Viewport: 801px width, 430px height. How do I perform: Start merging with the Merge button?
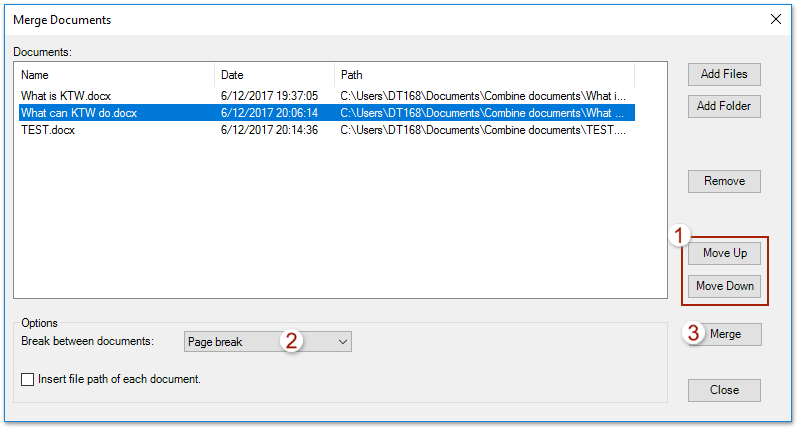tap(725, 334)
